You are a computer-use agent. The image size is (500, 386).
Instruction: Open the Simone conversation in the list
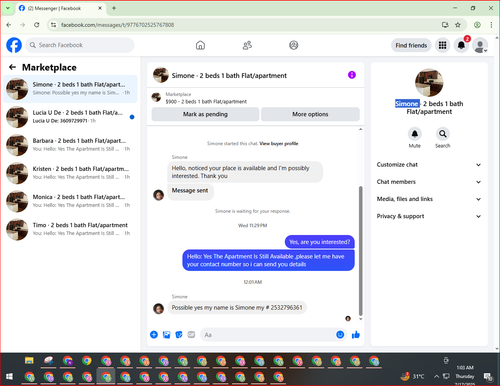(x=70, y=89)
